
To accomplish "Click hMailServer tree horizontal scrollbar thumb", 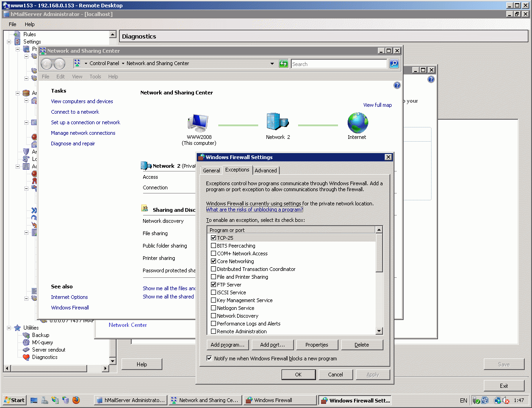I will click(49, 368).
